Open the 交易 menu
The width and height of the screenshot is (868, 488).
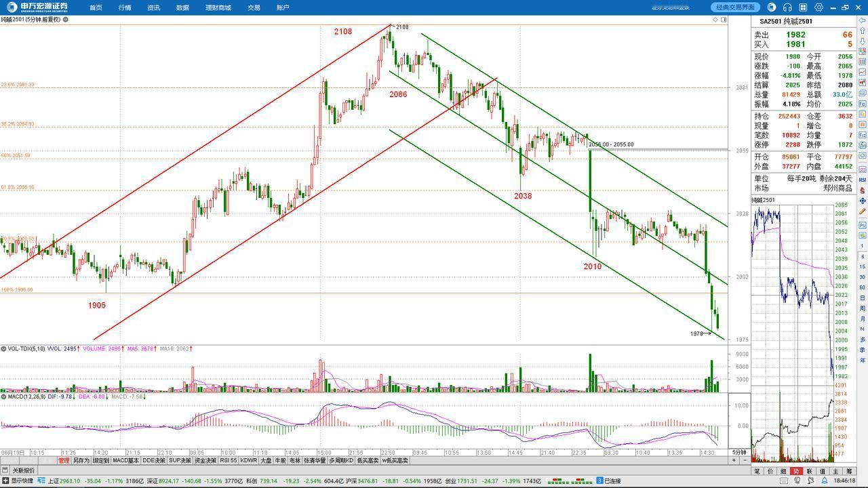tap(254, 7)
